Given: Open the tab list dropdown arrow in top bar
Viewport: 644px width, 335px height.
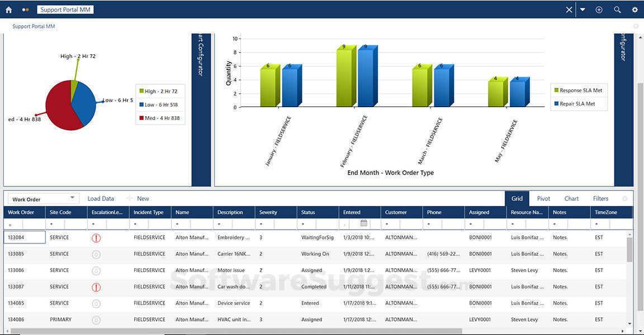Looking at the screenshot, I should pos(583,9).
